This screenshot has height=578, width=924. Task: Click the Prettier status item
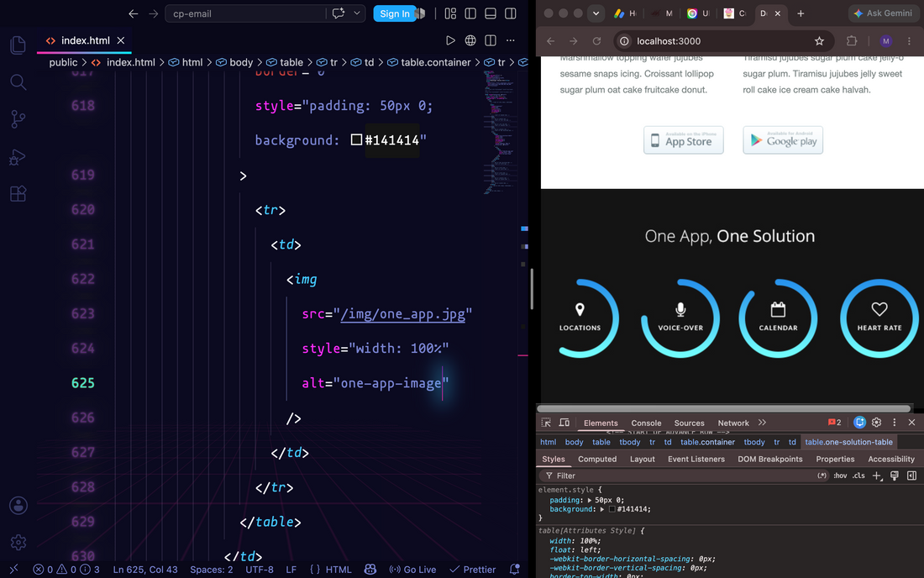pyautogui.click(x=473, y=569)
